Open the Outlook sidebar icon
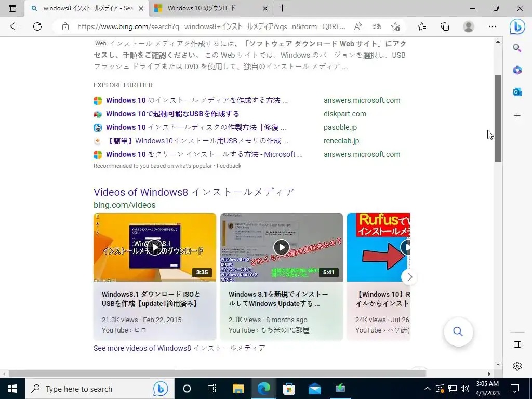 tap(517, 91)
